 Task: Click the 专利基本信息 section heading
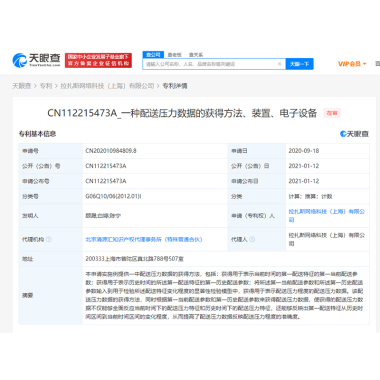pyautogui.click(x=37, y=134)
